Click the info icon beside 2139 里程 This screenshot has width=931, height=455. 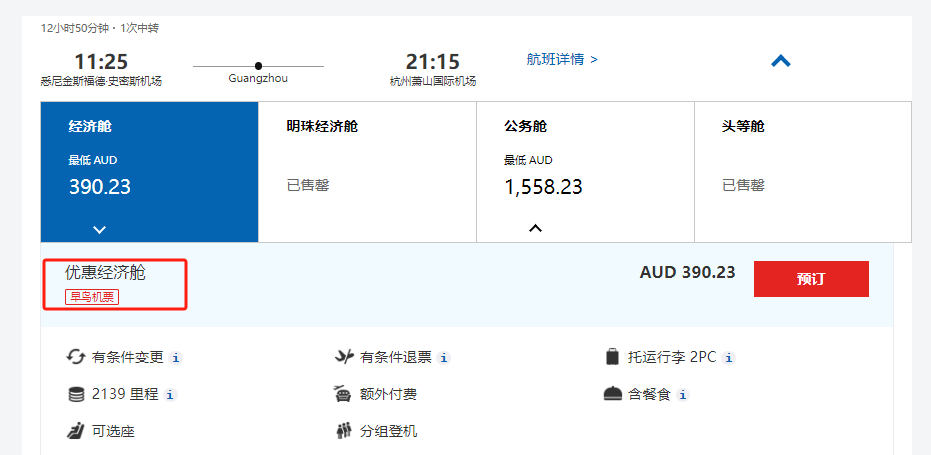(x=170, y=395)
